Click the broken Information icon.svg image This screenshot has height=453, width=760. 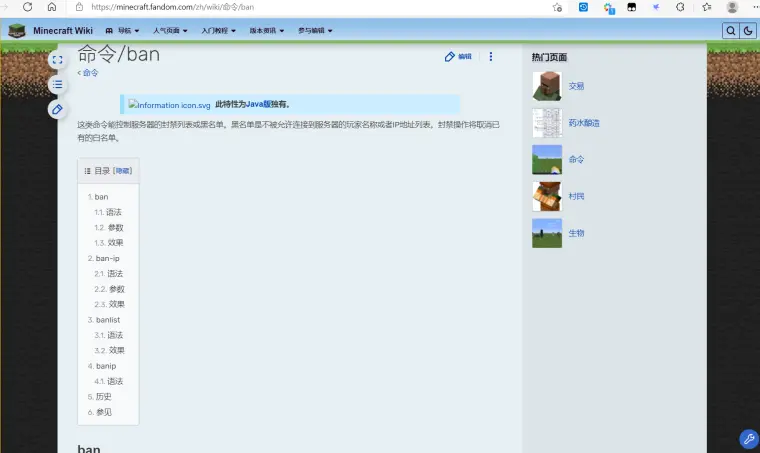click(x=169, y=105)
